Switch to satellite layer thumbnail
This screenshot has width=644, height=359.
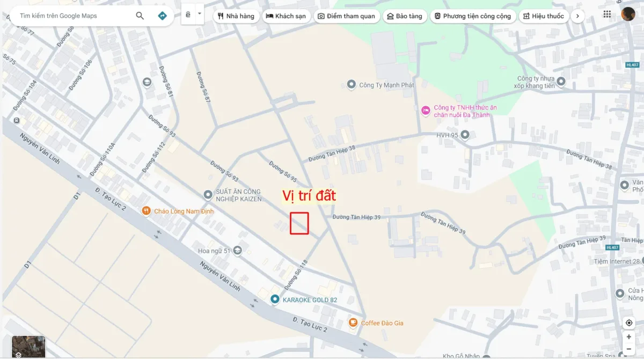coord(28,347)
